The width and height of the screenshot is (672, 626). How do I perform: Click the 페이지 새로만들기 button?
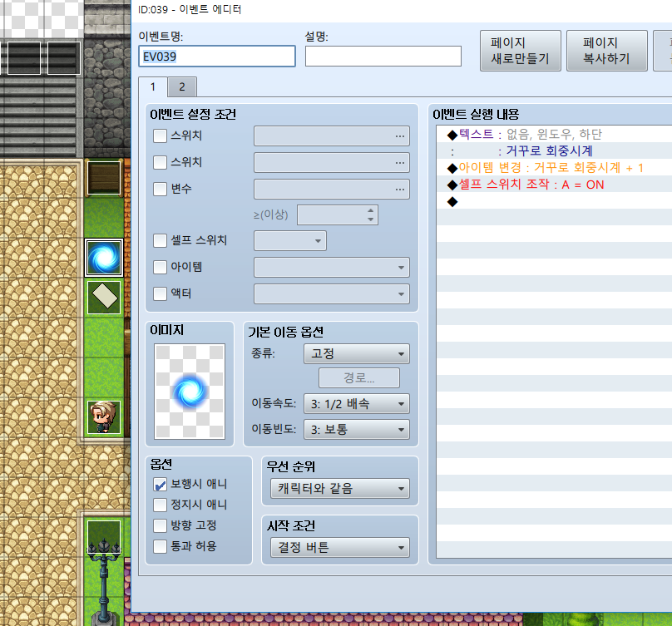(520, 50)
